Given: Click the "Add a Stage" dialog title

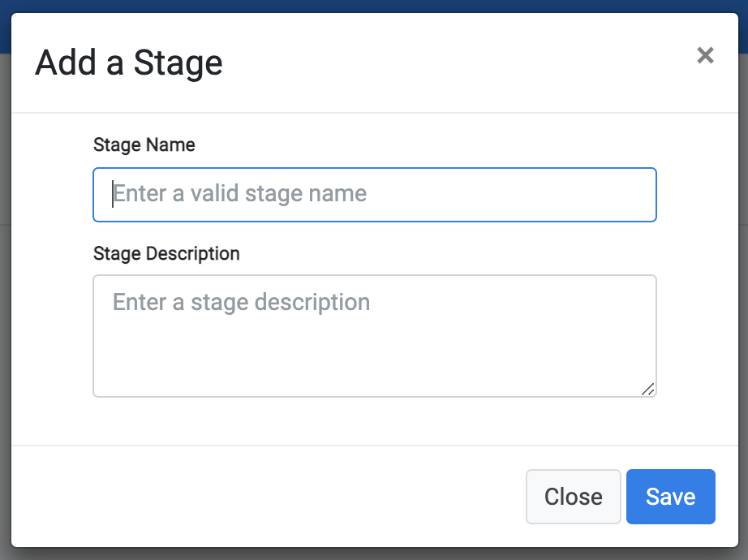Looking at the screenshot, I should click(129, 63).
